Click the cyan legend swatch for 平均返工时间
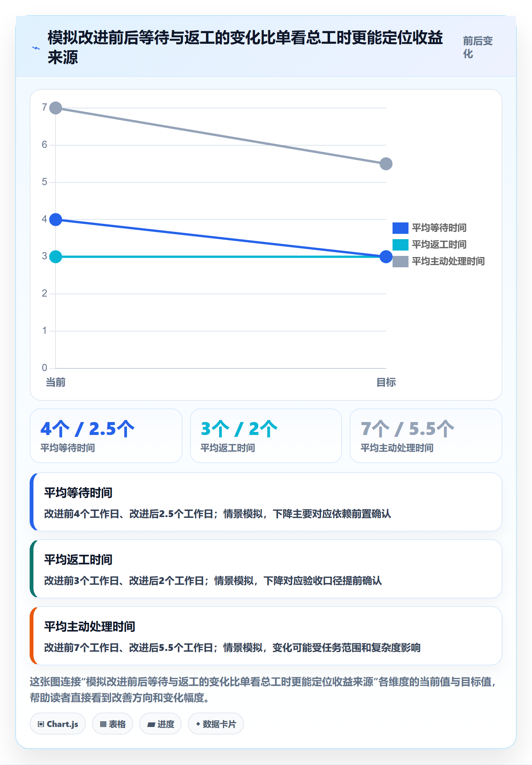532x765 pixels. (400, 245)
